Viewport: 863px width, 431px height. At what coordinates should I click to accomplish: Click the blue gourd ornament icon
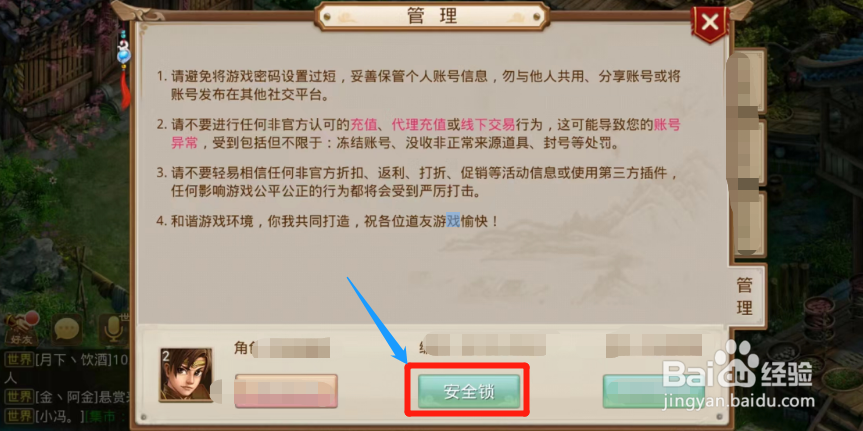124,52
